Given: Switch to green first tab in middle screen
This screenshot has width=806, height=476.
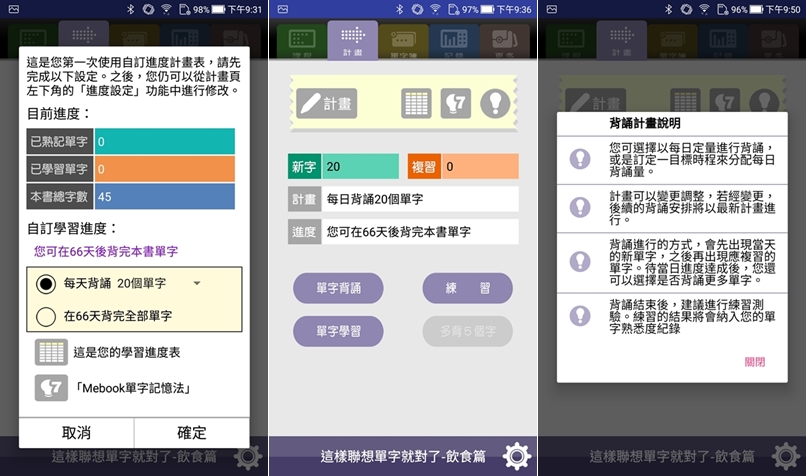Looking at the screenshot, I should coord(302,41).
